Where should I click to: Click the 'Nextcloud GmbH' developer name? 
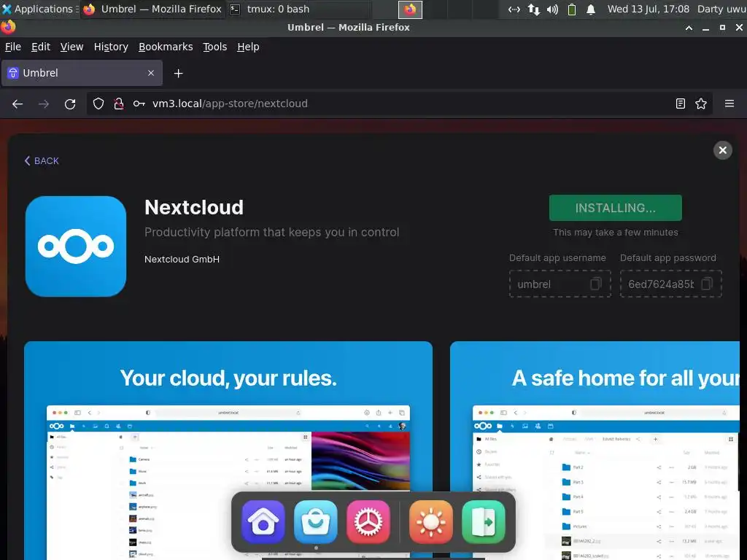pos(182,260)
